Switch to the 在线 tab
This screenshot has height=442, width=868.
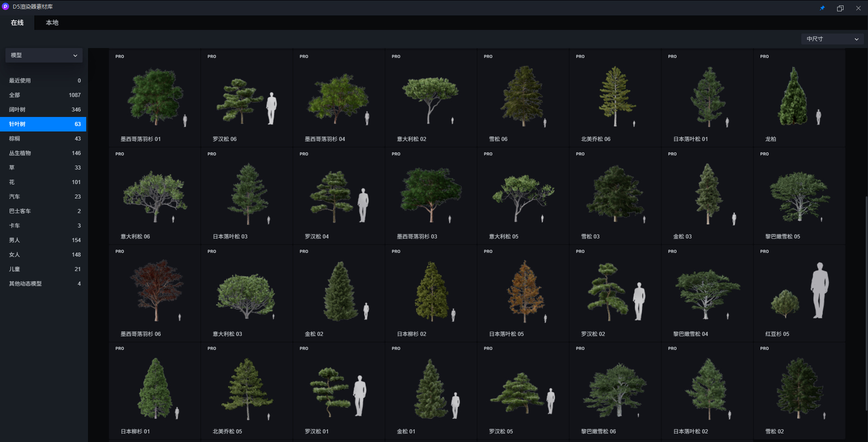pos(17,23)
